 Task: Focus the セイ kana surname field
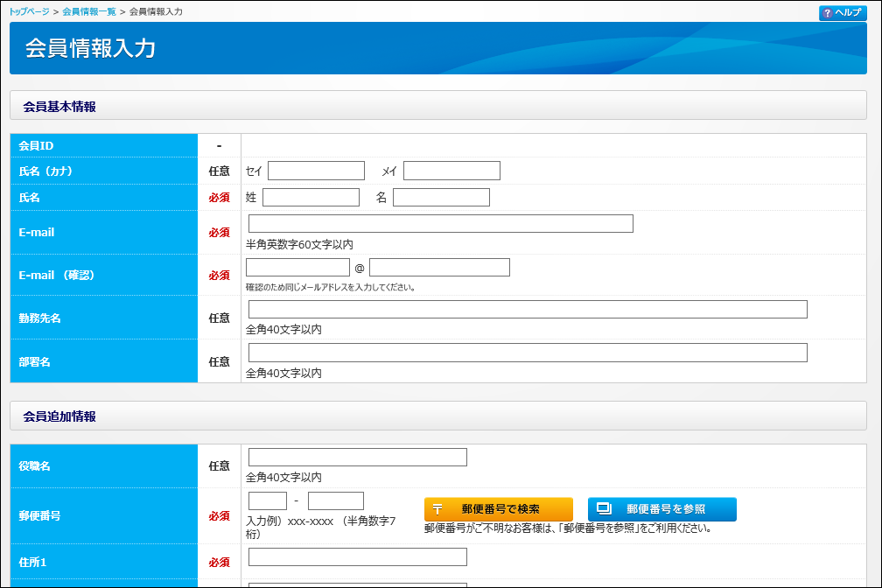(x=316, y=171)
